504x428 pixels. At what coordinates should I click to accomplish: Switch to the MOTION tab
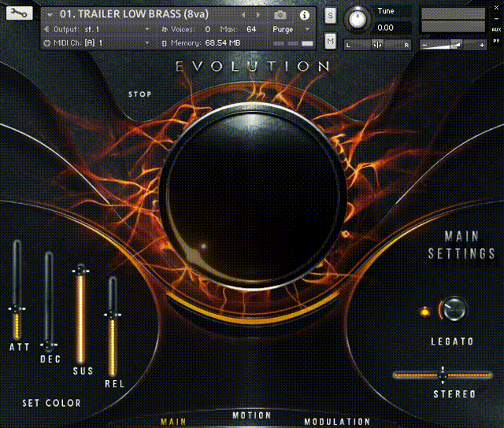(x=252, y=415)
